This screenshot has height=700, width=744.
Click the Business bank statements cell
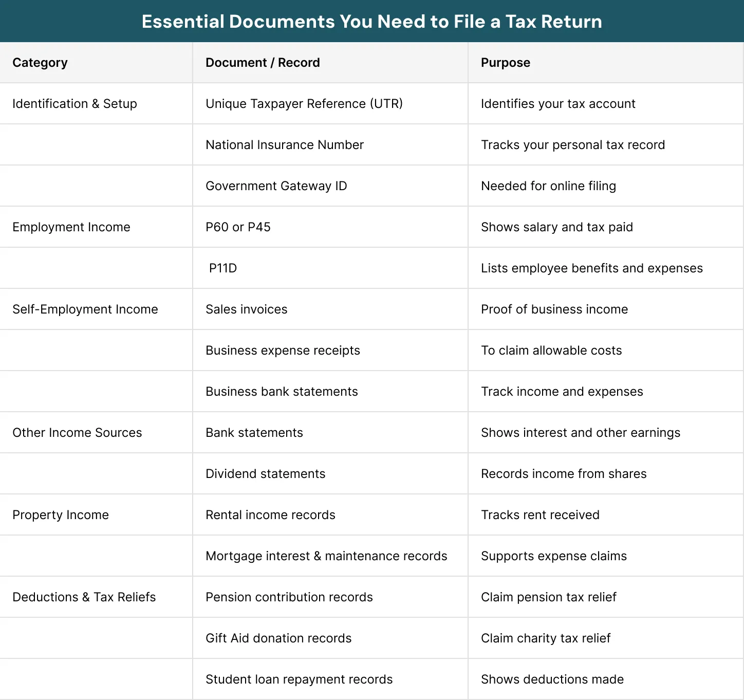coord(282,391)
